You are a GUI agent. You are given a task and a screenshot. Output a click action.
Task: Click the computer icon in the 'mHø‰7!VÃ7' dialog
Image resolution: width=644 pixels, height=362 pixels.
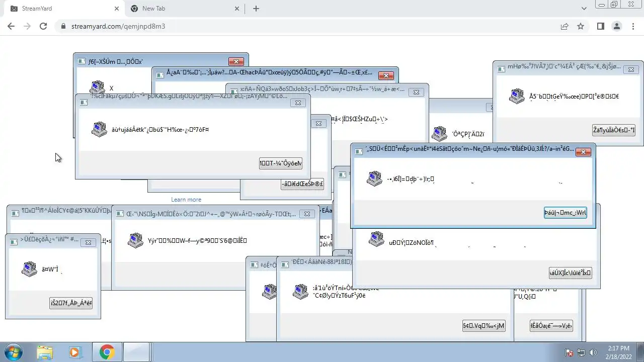[x=517, y=96]
